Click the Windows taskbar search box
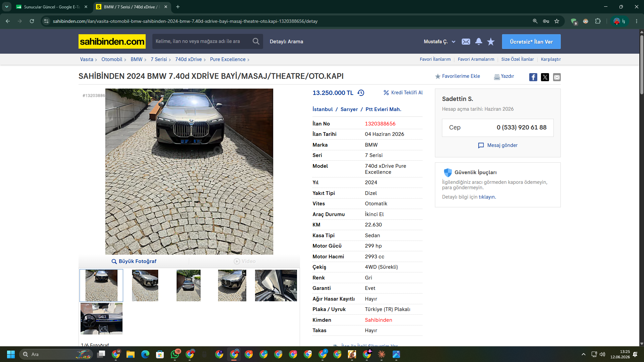 [x=55, y=354]
